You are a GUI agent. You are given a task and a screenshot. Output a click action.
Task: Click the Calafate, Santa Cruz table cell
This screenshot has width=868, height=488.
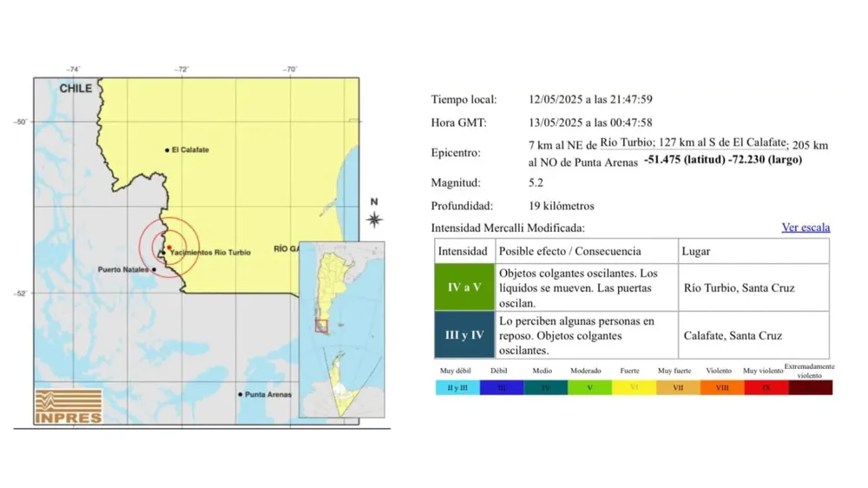point(752,335)
